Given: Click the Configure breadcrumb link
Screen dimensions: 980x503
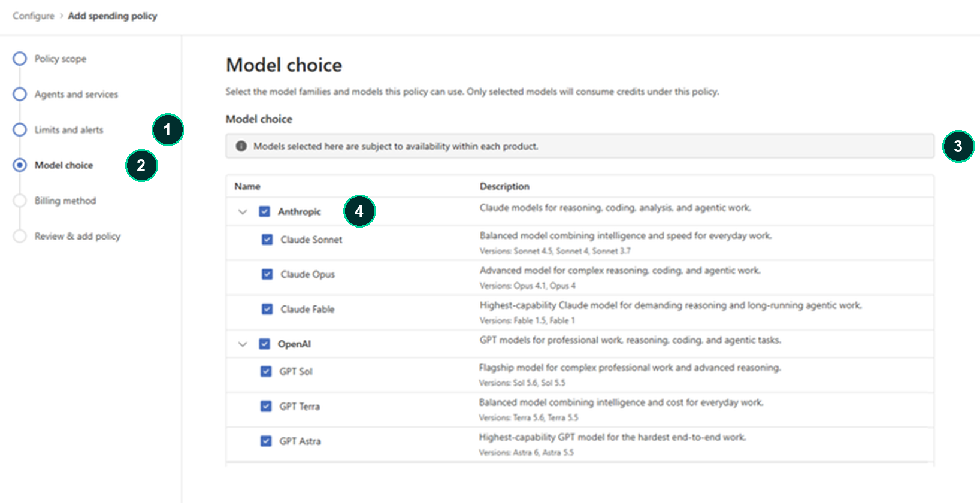Looking at the screenshot, I should point(34,16).
